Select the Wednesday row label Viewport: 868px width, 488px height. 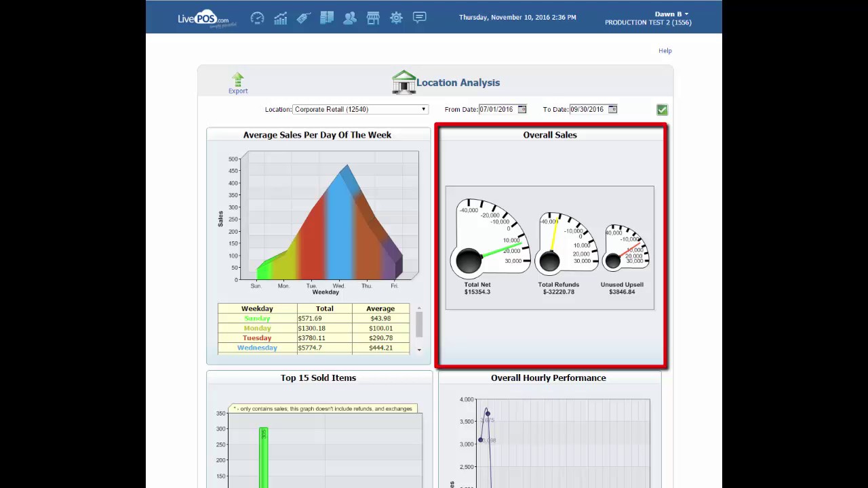click(x=257, y=348)
